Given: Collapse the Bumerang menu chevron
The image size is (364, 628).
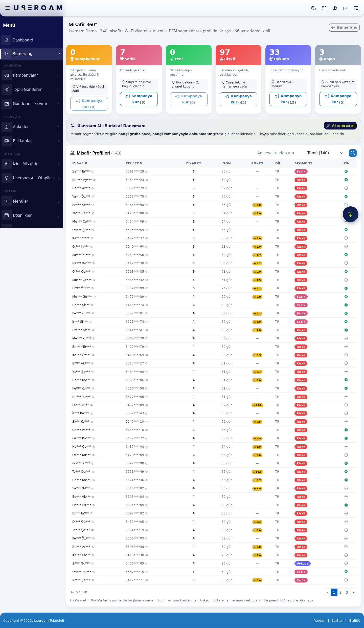Looking at the screenshot, I should tap(59, 54).
